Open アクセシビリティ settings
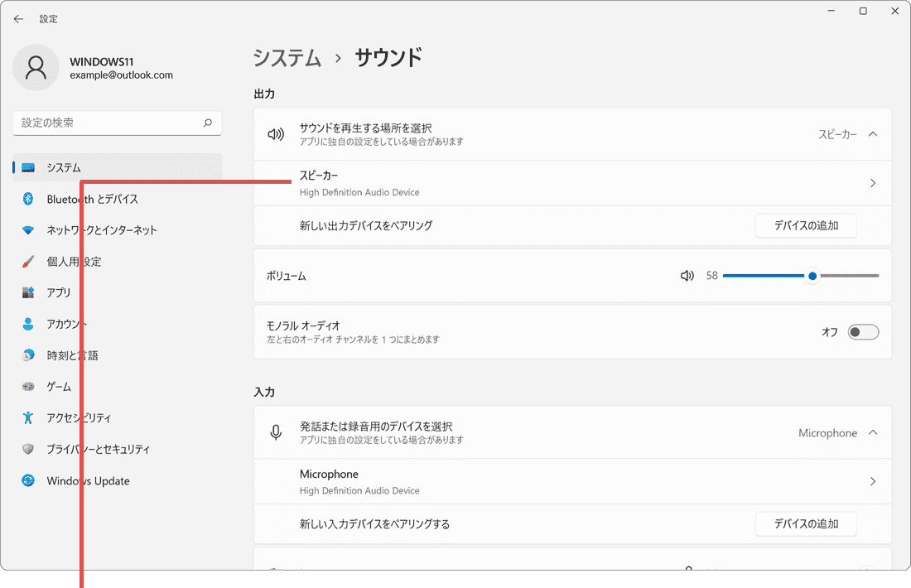The width and height of the screenshot is (911, 588). [87, 417]
